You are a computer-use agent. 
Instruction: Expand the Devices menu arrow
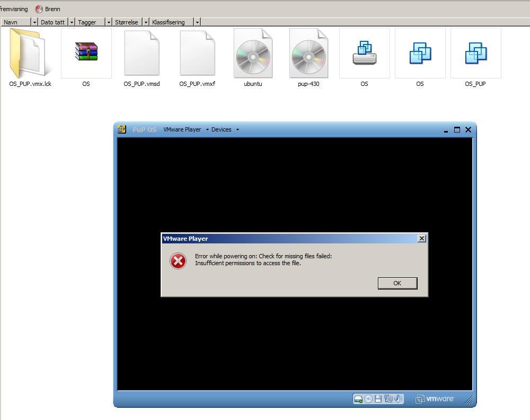pyautogui.click(x=237, y=129)
